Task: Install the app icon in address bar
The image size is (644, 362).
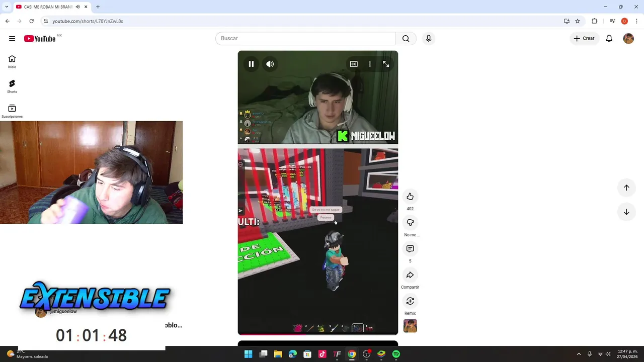Action: [567, 21]
